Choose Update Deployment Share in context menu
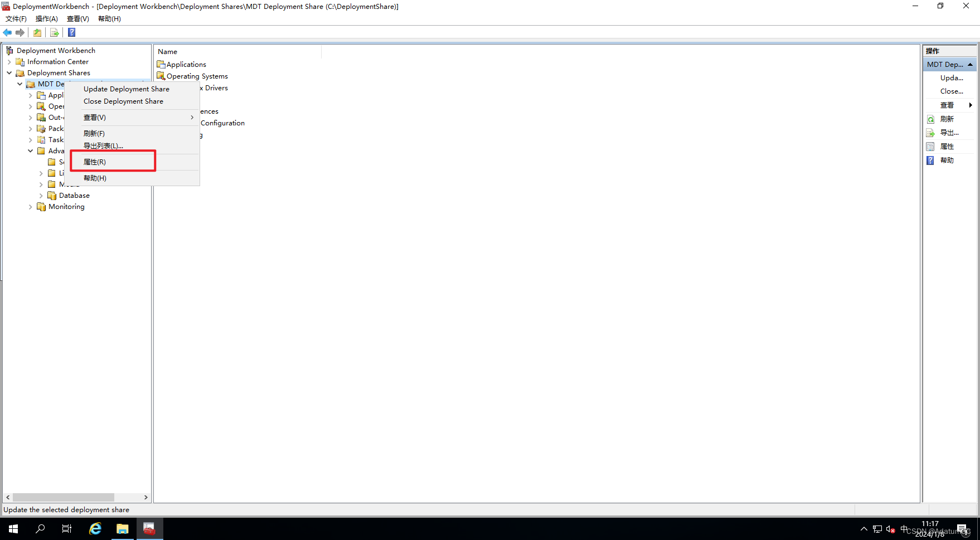The image size is (980, 540). tap(132, 89)
